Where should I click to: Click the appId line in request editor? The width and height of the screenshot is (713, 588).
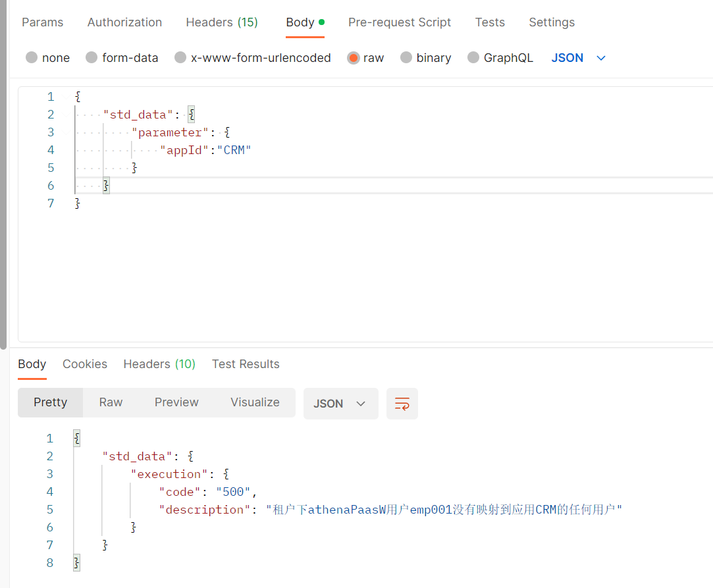pyautogui.click(x=206, y=150)
